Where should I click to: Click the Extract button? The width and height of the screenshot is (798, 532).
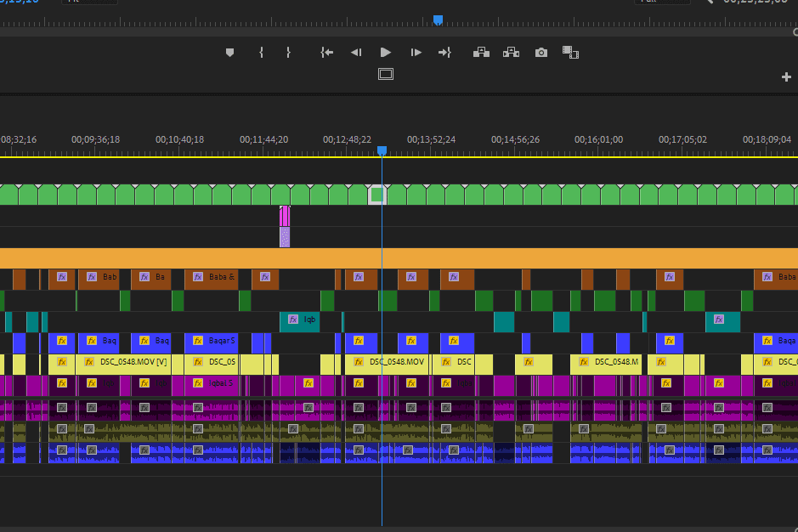511,53
